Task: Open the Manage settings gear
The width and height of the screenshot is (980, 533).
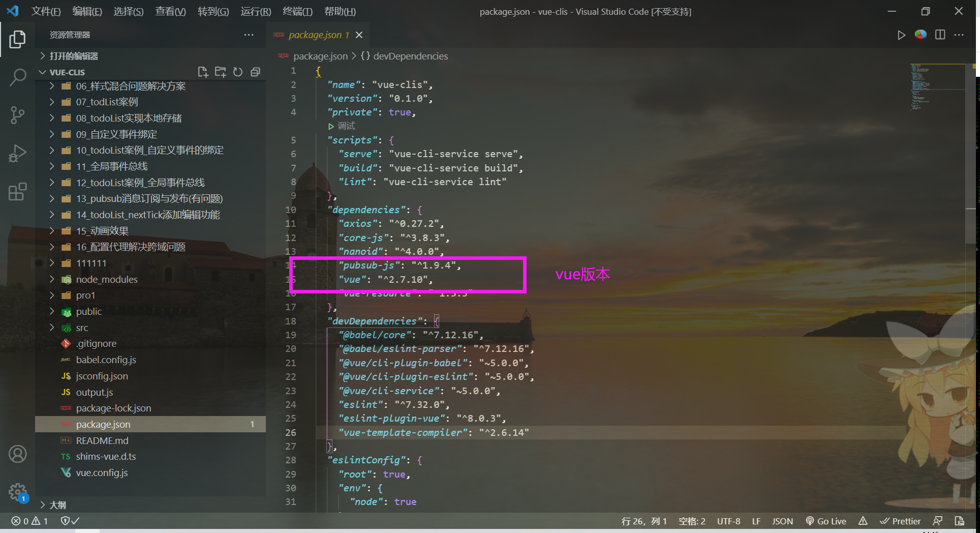Action: [17, 492]
